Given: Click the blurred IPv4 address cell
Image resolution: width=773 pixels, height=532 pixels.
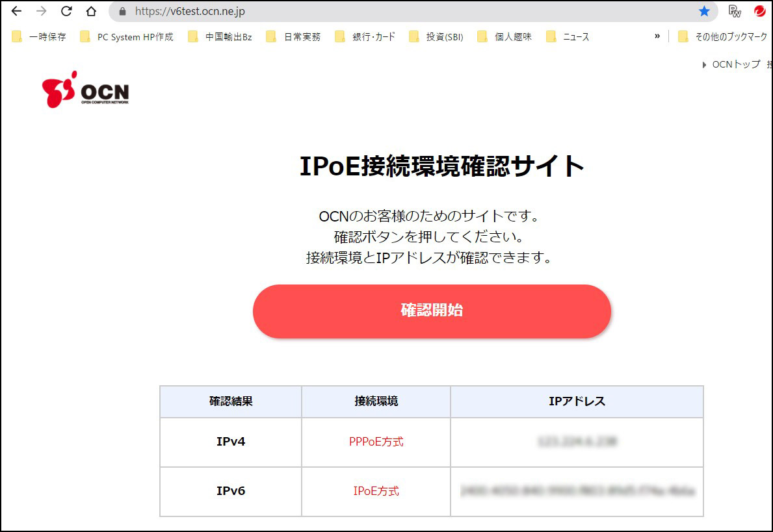Looking at the screenshot, I should click(577, 442).
